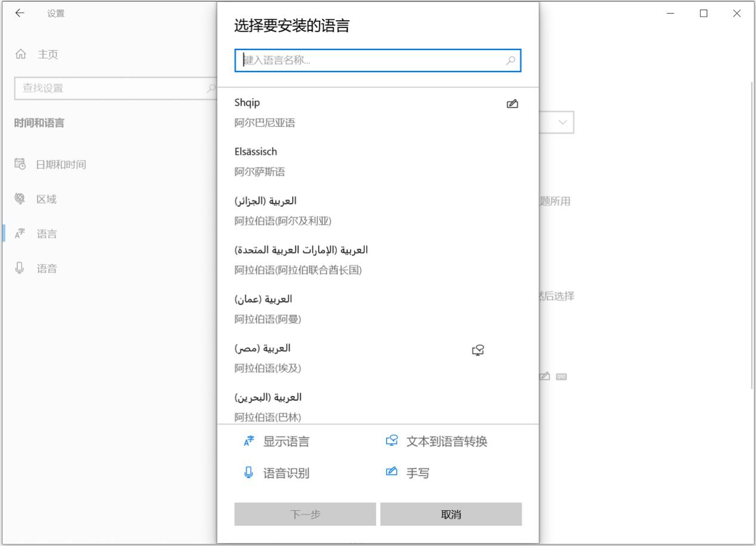Click the handwriting icon next to Shqip
The image size is (756, 546).
tap(513, 103)
